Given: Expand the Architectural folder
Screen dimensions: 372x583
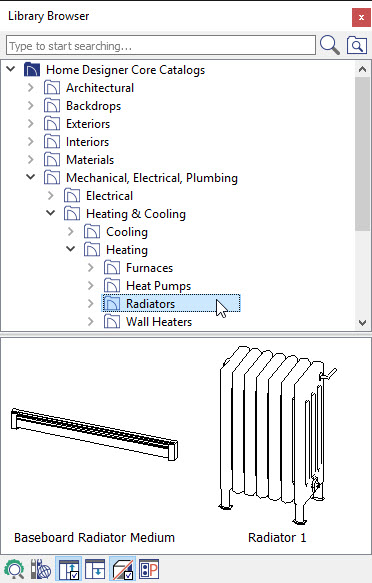Looking at the screenshot, I should [31, 88].
